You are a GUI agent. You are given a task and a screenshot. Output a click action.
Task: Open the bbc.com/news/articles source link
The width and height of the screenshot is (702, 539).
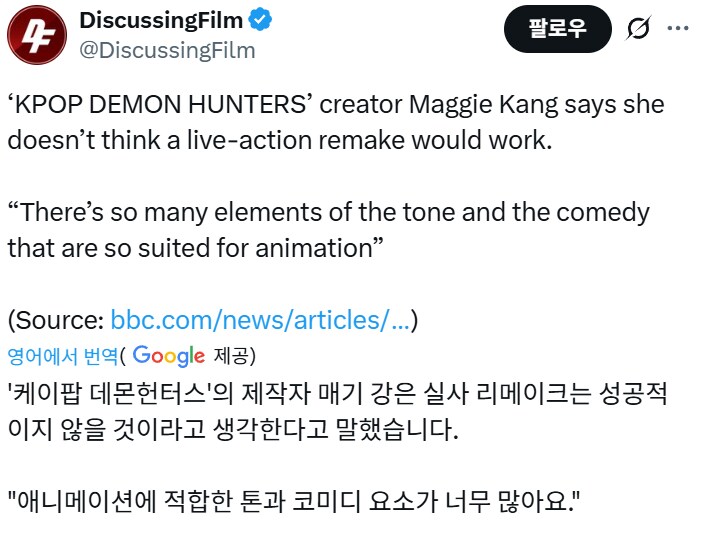tap(259, 320)
